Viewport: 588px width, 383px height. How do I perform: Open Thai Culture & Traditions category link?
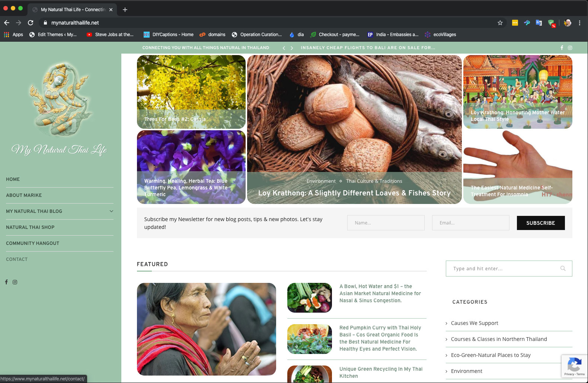[x=374, y=181]
